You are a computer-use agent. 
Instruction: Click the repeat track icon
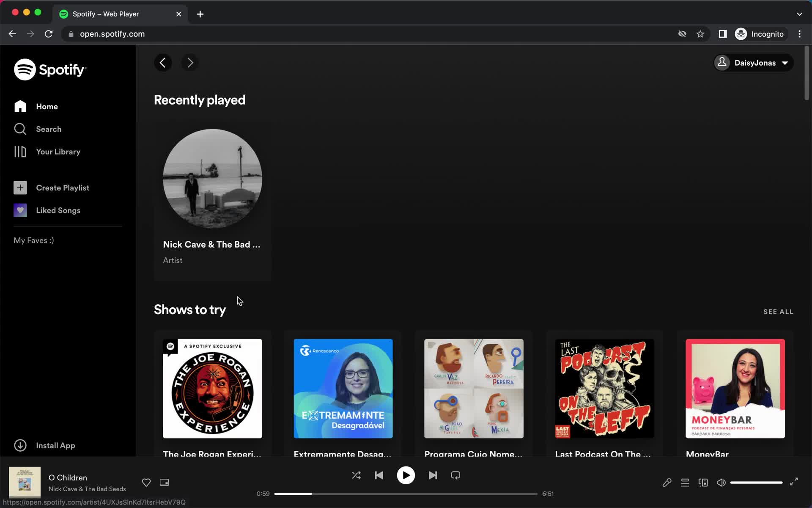point(455,475)
